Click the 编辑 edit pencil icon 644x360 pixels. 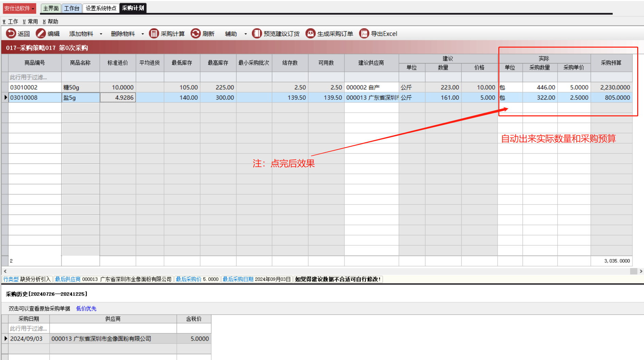(x=41, y=33)
